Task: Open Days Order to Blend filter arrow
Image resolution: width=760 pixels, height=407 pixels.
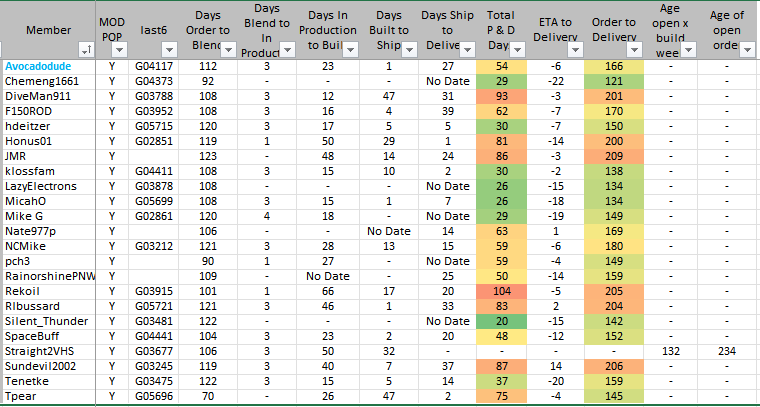Action: (x=226, y=49)
